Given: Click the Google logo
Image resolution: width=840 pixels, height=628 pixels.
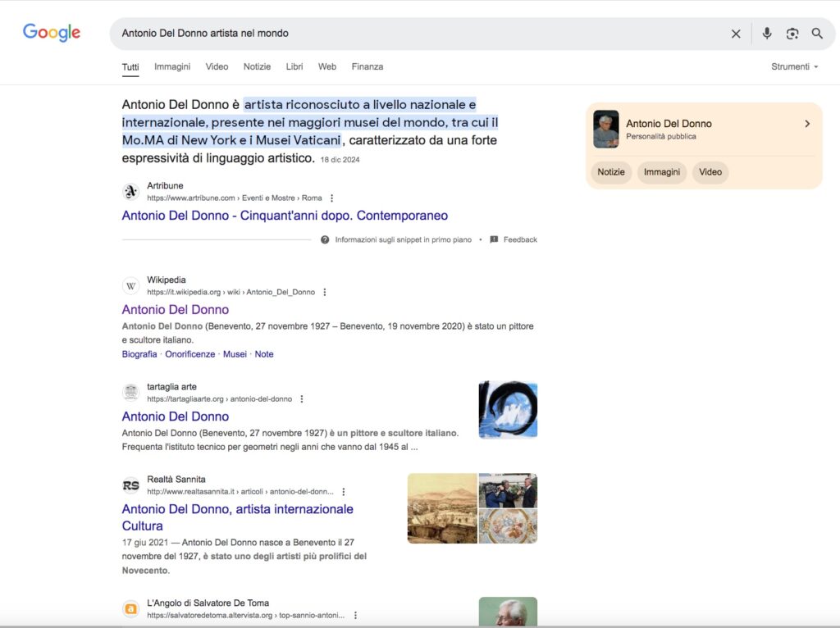Looking at the screenshot, I should click(52, 33).
